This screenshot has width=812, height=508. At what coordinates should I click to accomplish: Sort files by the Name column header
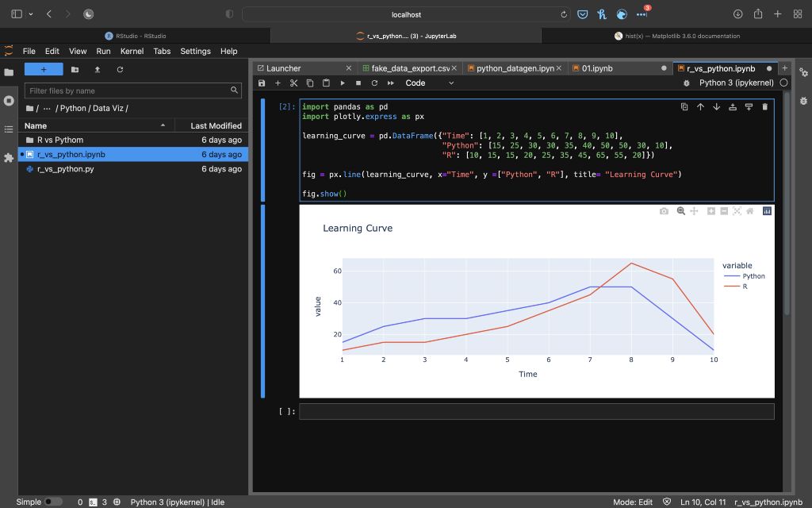pos(96,126)
